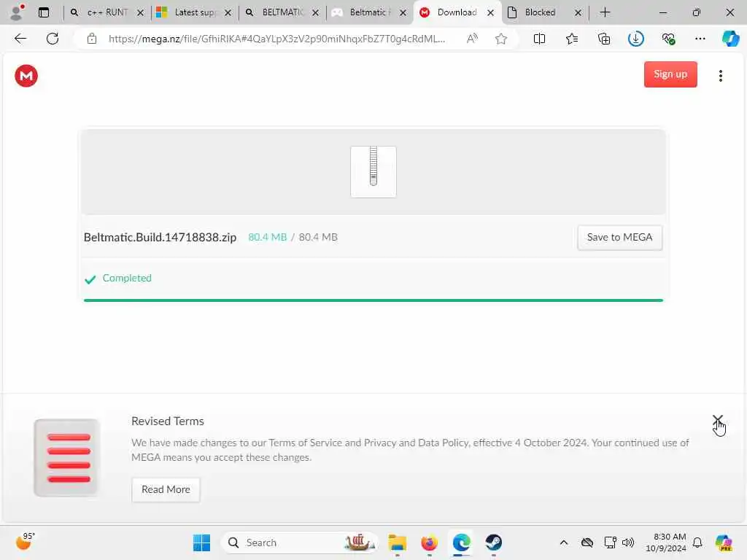The image size is (747, 560).
Task: Click the taskbar Search box
Action: pyautogui.click(x=300, y=542)
